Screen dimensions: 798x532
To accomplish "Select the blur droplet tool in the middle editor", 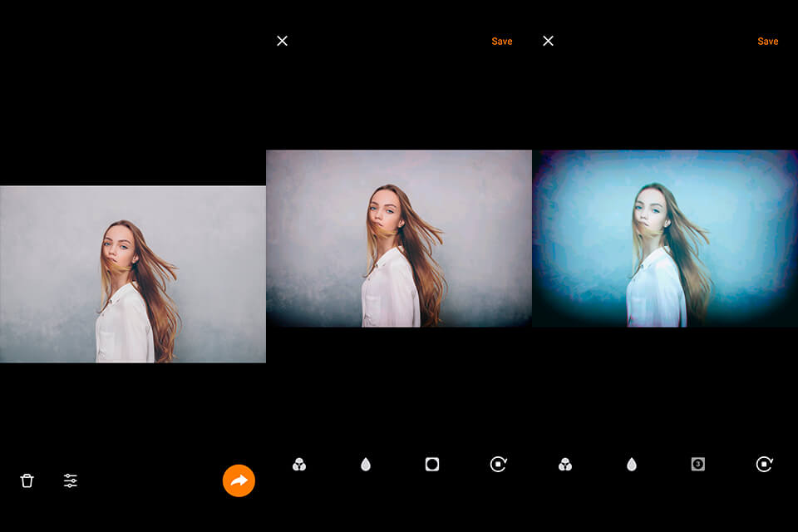I will pyautogui.click(x=366, y=465).
